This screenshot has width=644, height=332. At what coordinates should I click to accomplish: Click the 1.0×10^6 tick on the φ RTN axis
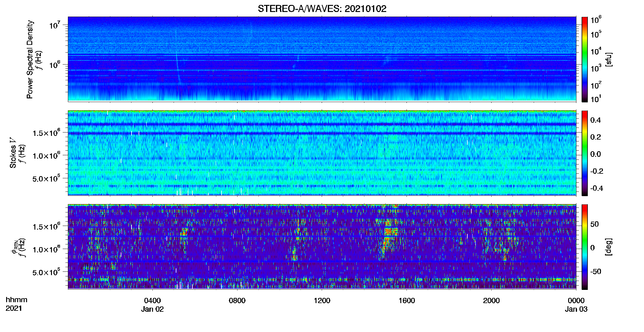coord(46,249)
